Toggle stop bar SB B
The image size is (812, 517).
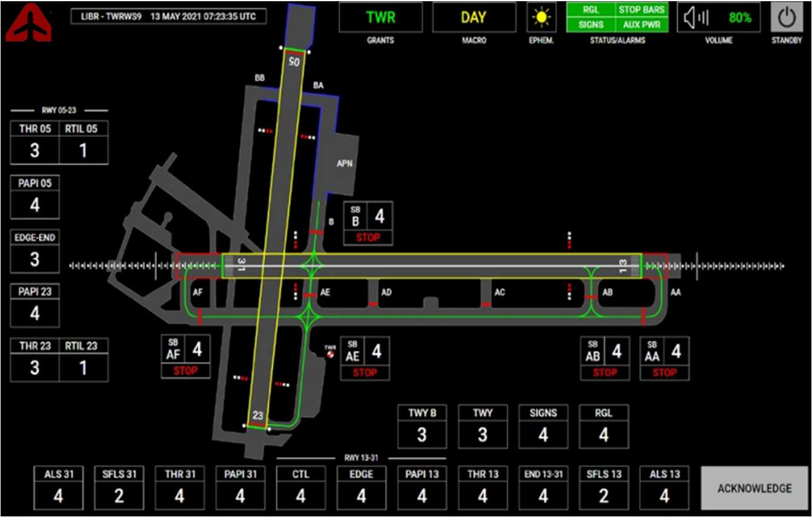click(x=368, y=223)
